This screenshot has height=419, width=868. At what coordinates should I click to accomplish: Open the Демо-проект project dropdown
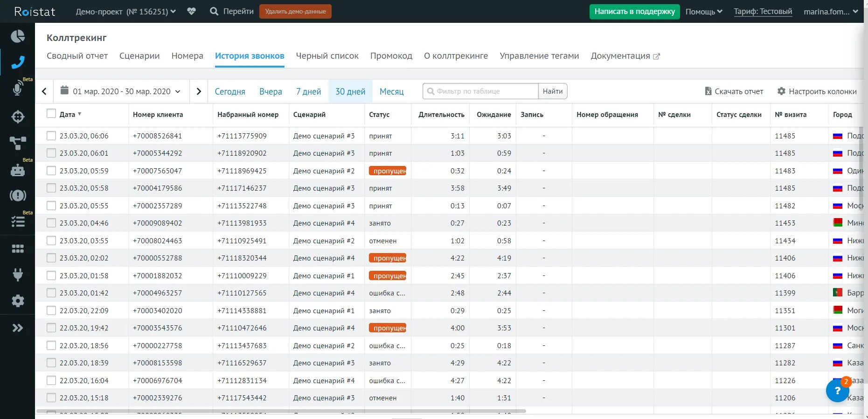click(x=126, y=12)
